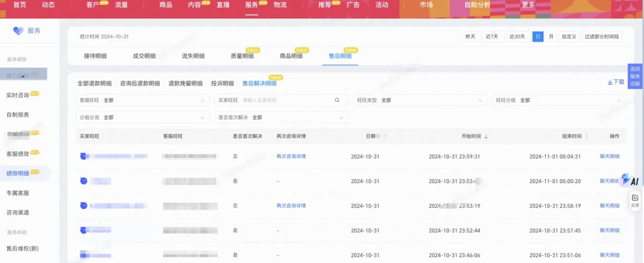Viewport: 644px width, 263px height.
Task: Select the 售后明细 tab
Action: 340,56
